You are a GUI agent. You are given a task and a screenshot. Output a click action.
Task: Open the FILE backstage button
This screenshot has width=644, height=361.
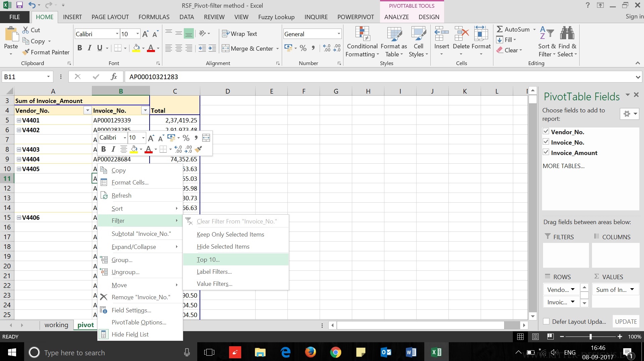[x=14, y=17]
